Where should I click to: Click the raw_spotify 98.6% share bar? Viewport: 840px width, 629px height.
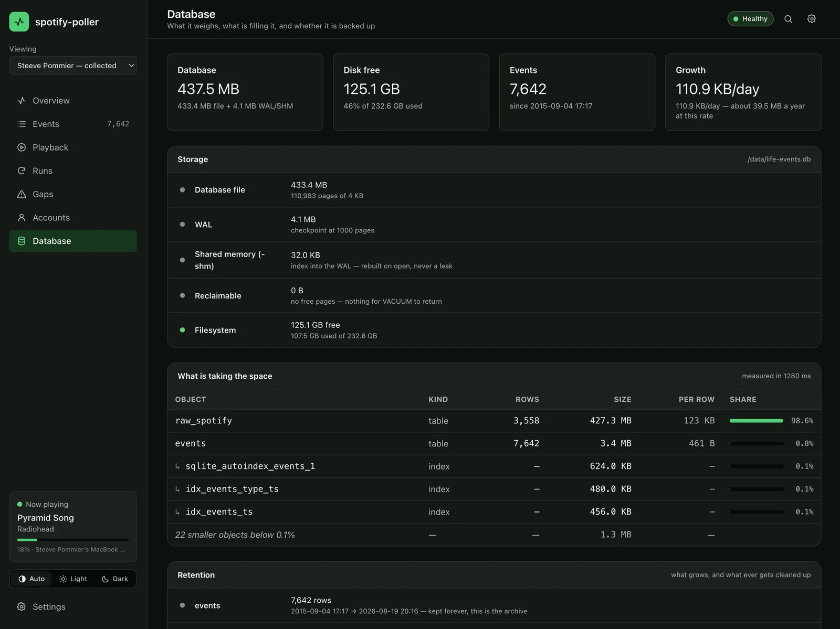coord(757,421)
